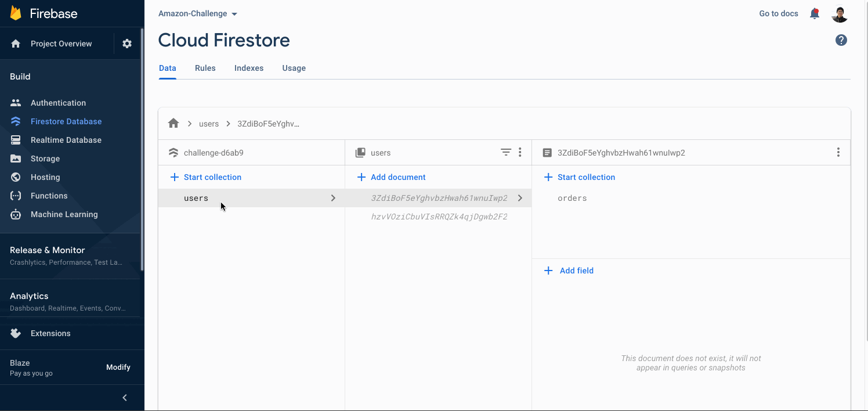Click the Firestore Database icon in sidebar
868x411 pixels.
16,121
